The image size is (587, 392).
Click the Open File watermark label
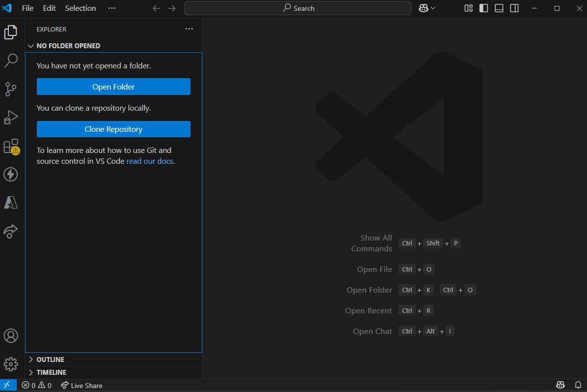[374, 270]
